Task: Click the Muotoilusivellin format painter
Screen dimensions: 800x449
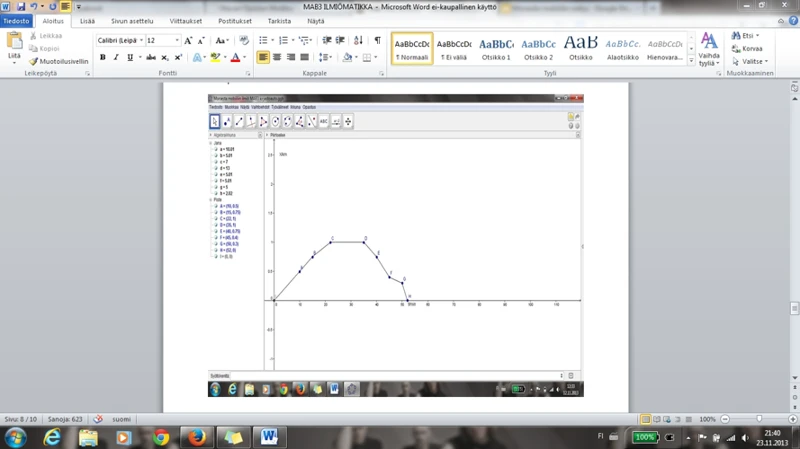Action: coord(60,61)
